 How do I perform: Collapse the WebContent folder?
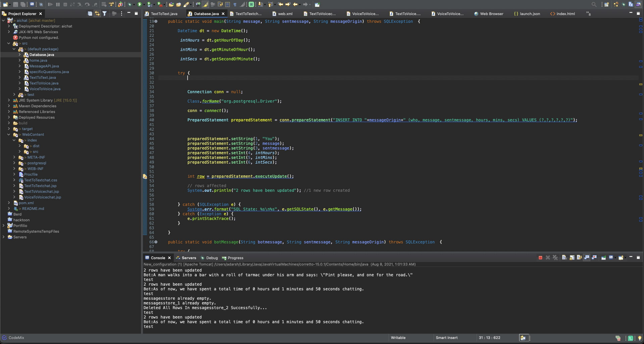pyautogui.click(x=9, y=134)
